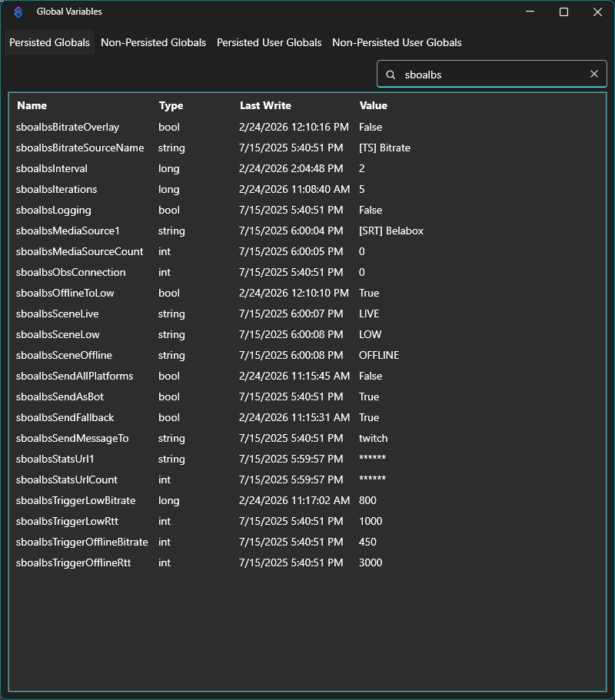Clear the search with the X icon
Image resolution: width=615 pixels, height=700 pixels.
593,74
